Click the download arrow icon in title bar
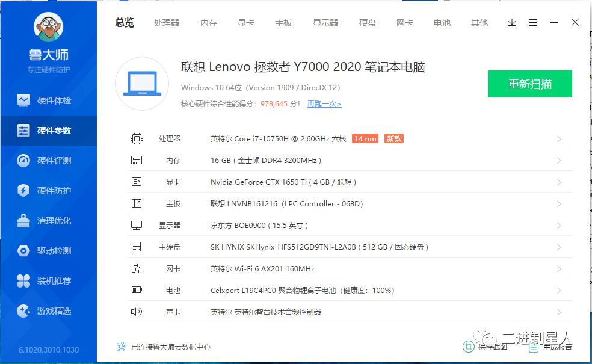Screen dimensions: 592x364 click(511, 23)
